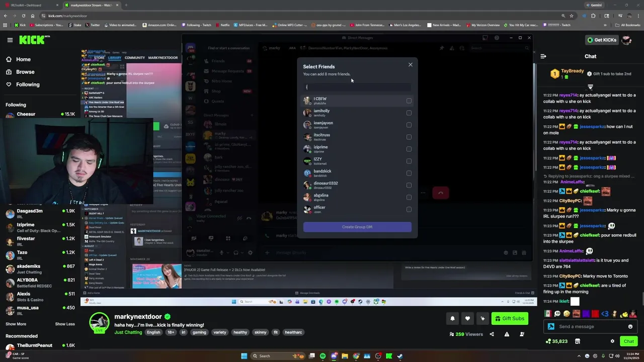This screenshot has width=644, height=362.
Task: Check the IZZY friend checkbox
Action: click(x=409, y=161)
